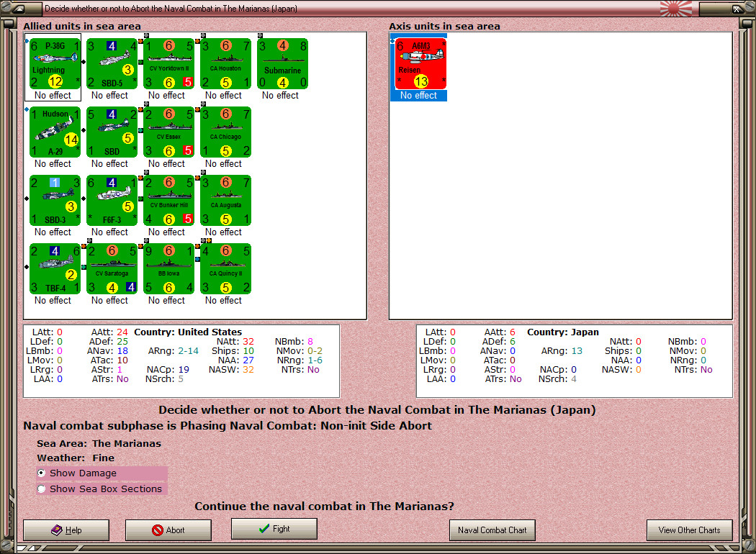756x554 pixels.
Task: Click the 'Country: Japan' label
Action: tap(563, 332)
